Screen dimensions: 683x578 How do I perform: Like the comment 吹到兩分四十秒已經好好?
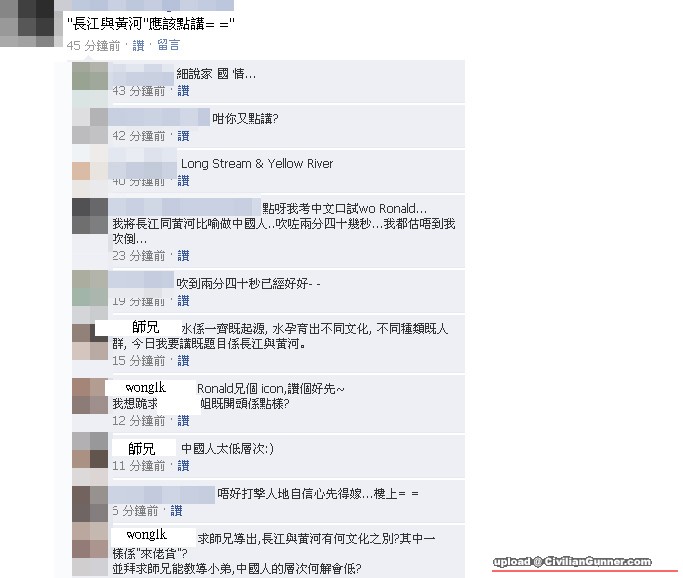183,301
